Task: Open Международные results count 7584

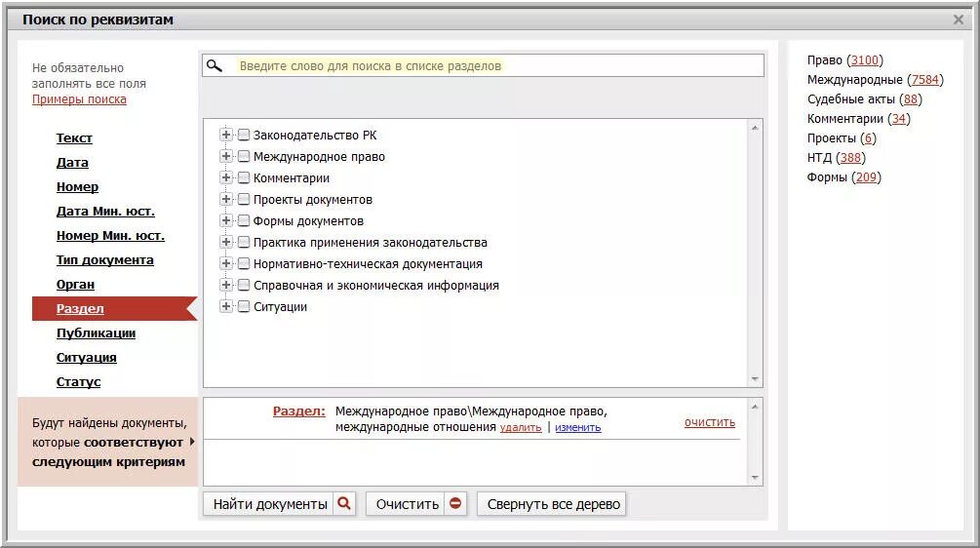Action: (x=925, y=79)
